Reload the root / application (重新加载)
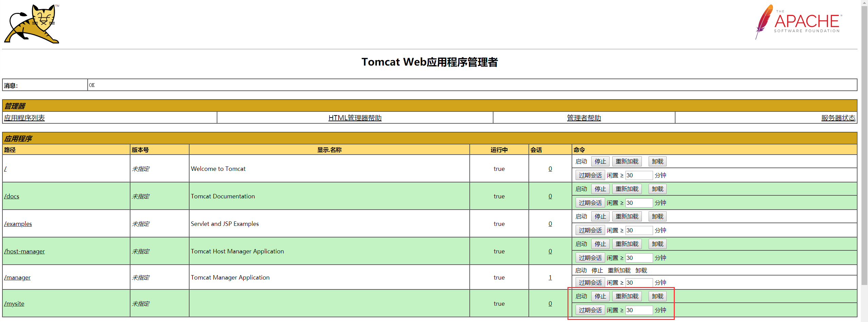This screenshot has height=322, width=868. click(627, 161)
